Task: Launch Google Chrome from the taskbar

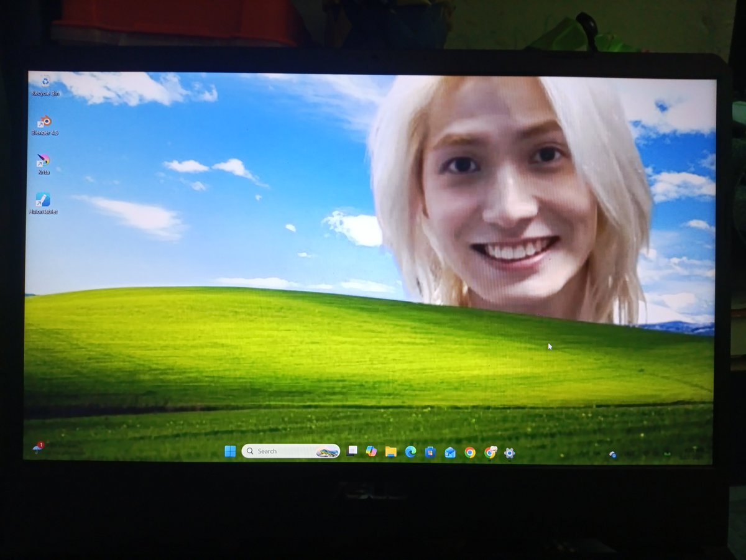Action: (x=470, y=452)
